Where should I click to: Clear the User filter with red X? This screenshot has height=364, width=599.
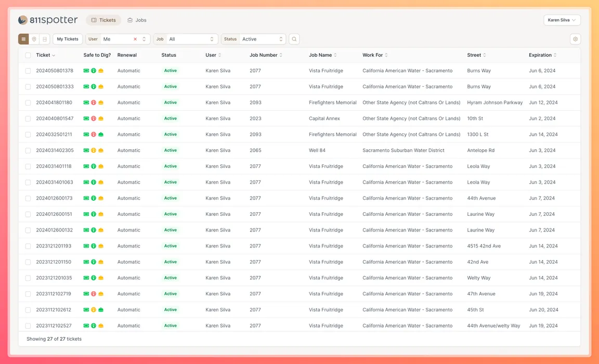pyautogui.click(x=135, y=39)
